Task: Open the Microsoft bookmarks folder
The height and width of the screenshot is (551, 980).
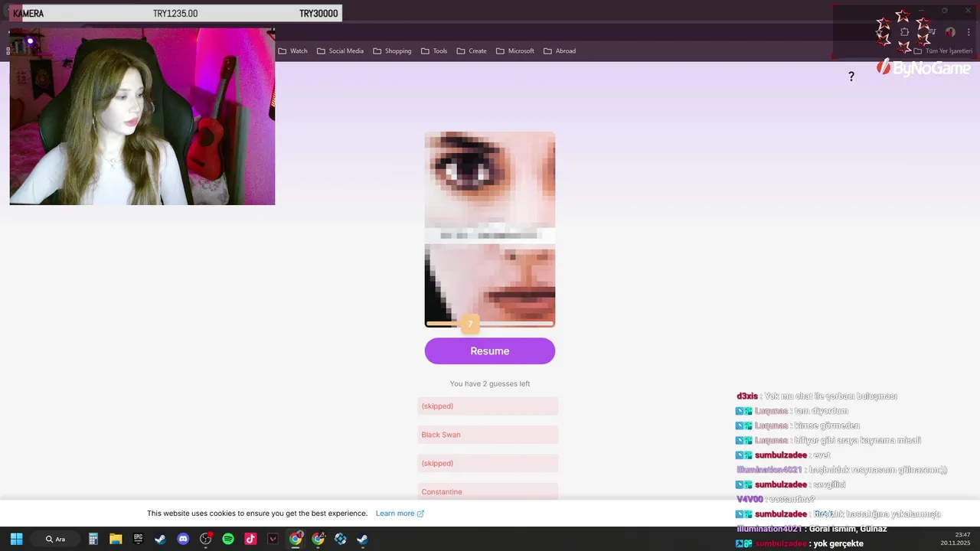Action: 515,51
